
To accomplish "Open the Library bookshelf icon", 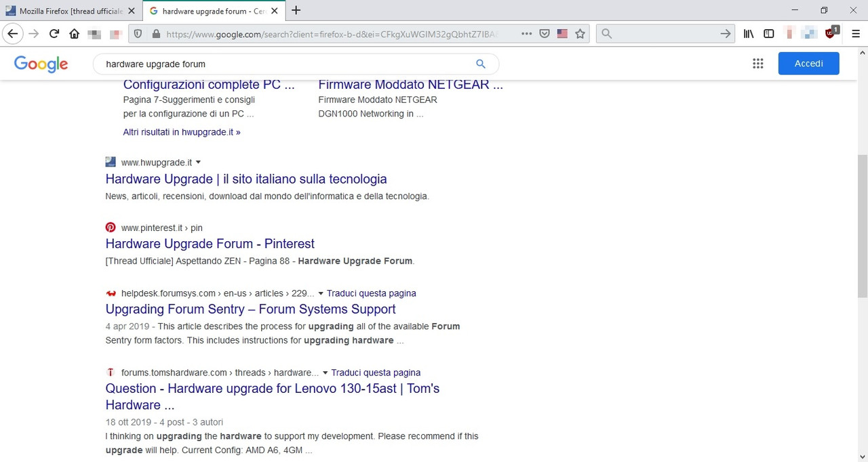I will [749, 34].
